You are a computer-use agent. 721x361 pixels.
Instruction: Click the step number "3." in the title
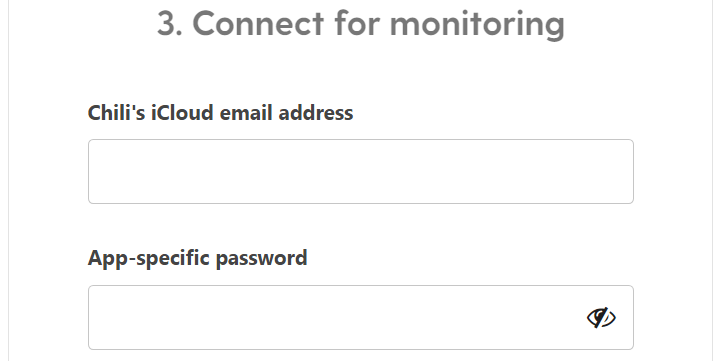(170, 23)
